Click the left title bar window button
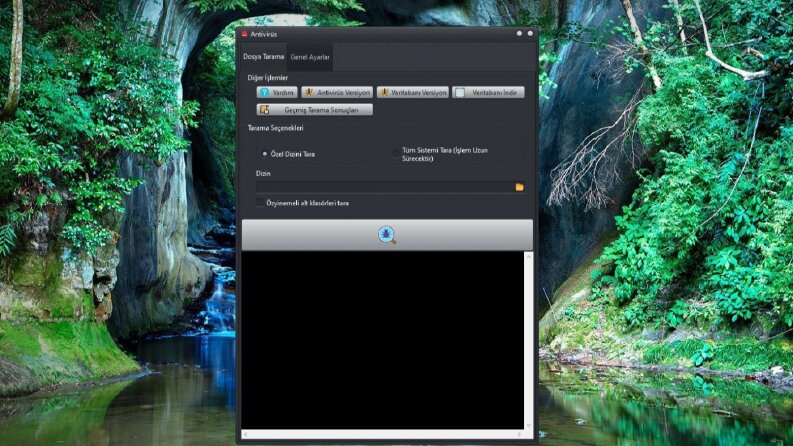 click(x=519, y=33)
